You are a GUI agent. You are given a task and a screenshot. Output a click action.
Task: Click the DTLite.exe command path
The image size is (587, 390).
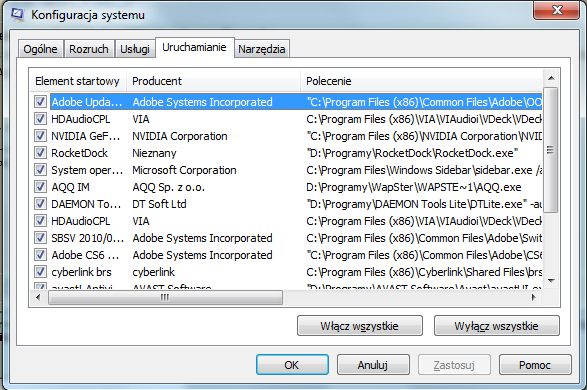click(424, 204)
